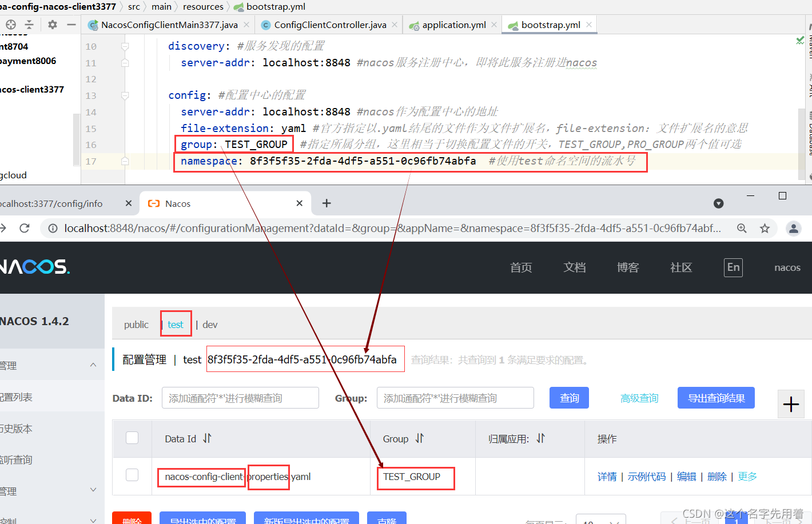The image size is (812, 524).
Task: Close the Nacos browser tab
Action: click(300, 203)
